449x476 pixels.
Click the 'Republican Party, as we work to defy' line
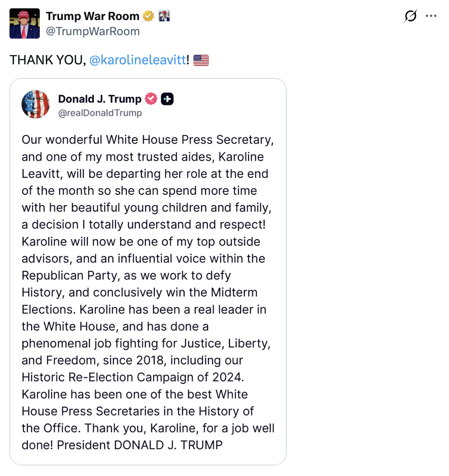126,275
